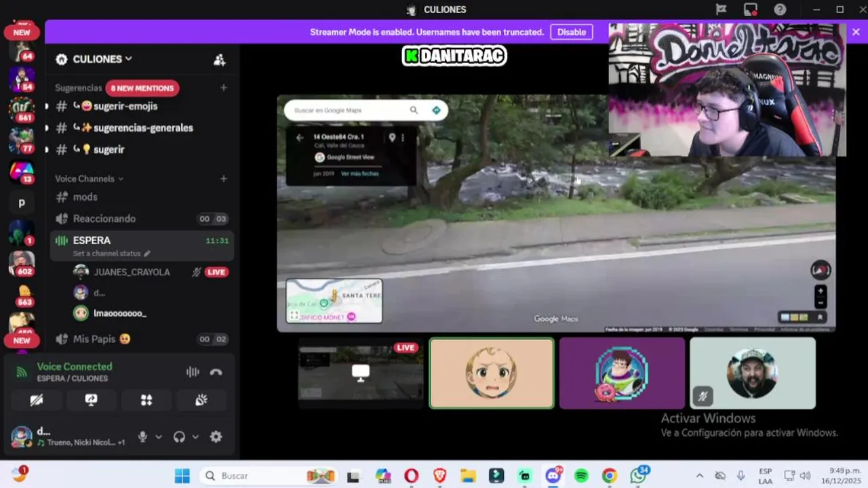Open the Windows Start menu
Screen dimensions: 868x488
182,476
